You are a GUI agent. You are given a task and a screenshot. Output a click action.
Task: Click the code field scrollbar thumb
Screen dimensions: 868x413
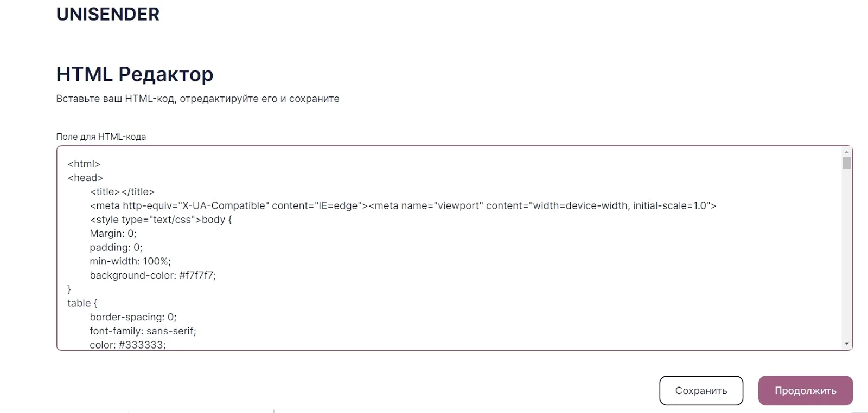(847, 163)
